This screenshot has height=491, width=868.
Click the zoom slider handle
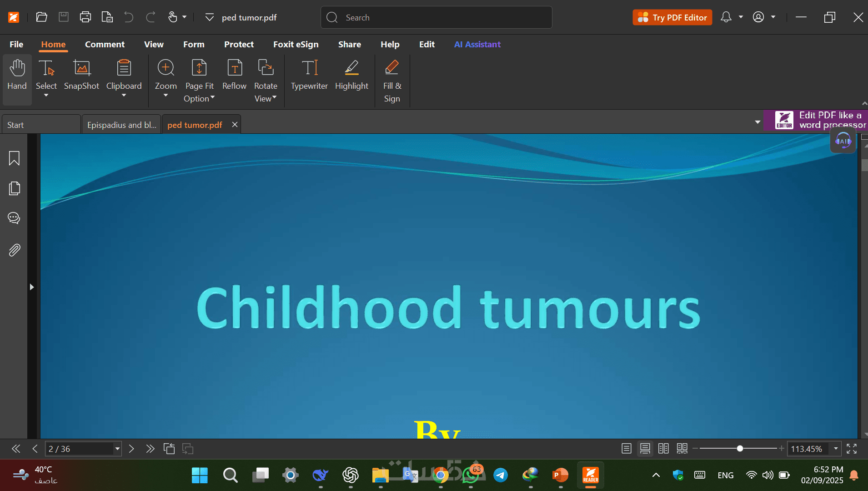click(740, 449)
